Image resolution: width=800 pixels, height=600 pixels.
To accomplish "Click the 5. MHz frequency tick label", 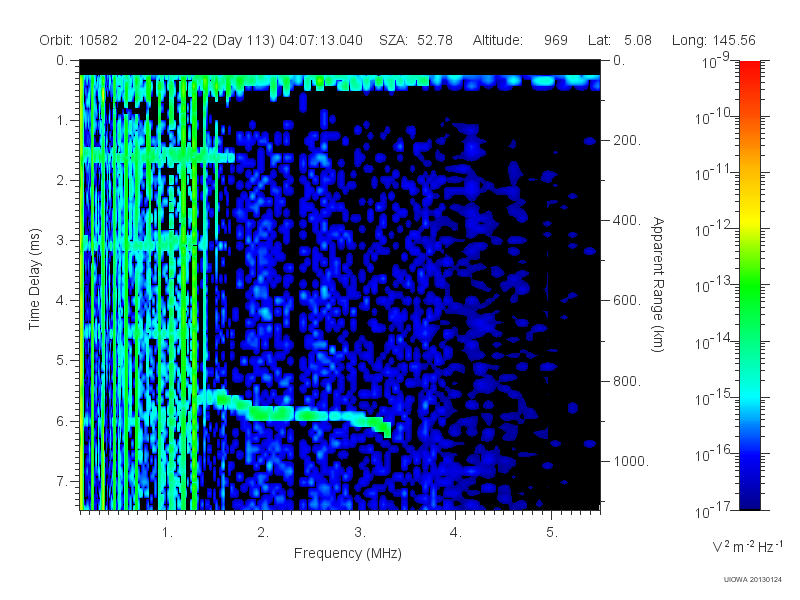I will 552,533.
